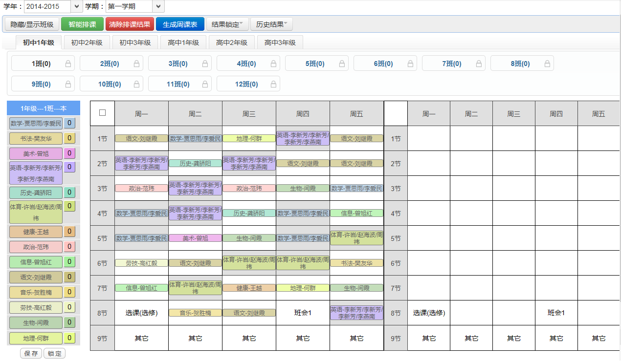Click 12班(0) class card label
Screen dimensions: 621x364
246,84
